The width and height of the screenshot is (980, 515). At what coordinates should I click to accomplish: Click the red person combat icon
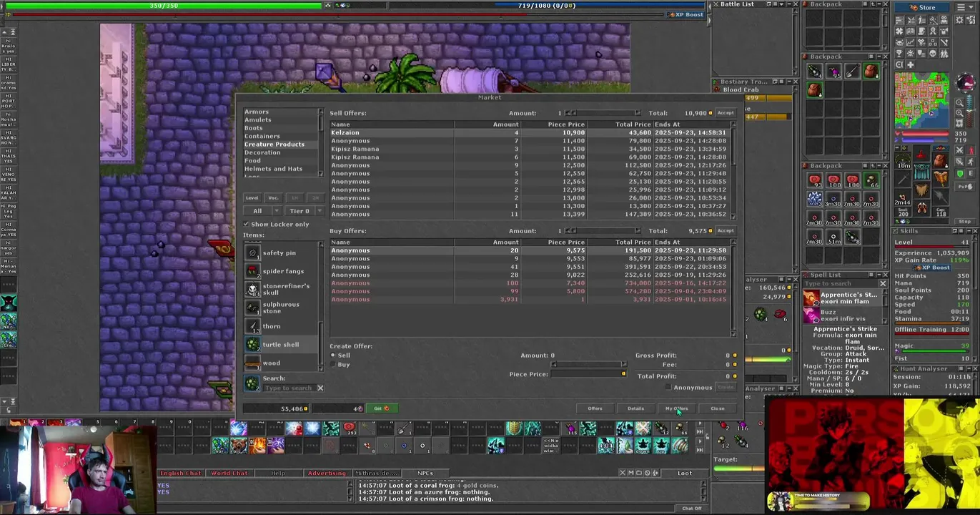(x=971, y=150)
